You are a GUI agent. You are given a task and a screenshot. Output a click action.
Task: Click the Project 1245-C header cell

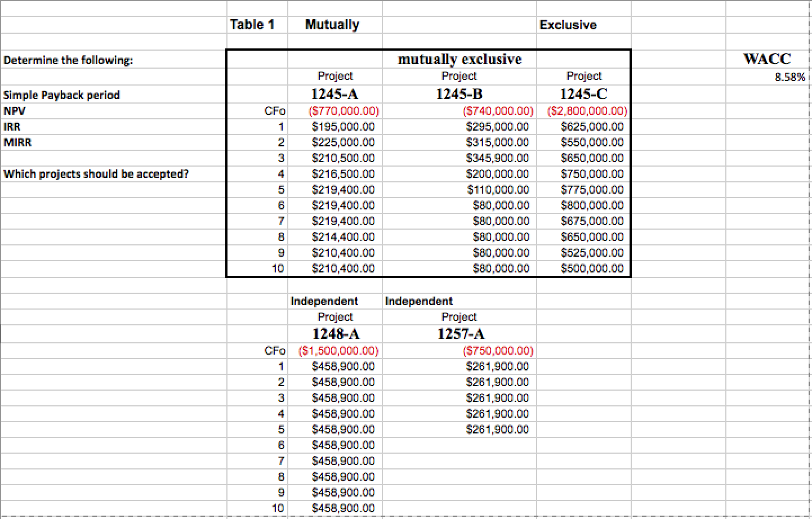click(x=583, y=94)
